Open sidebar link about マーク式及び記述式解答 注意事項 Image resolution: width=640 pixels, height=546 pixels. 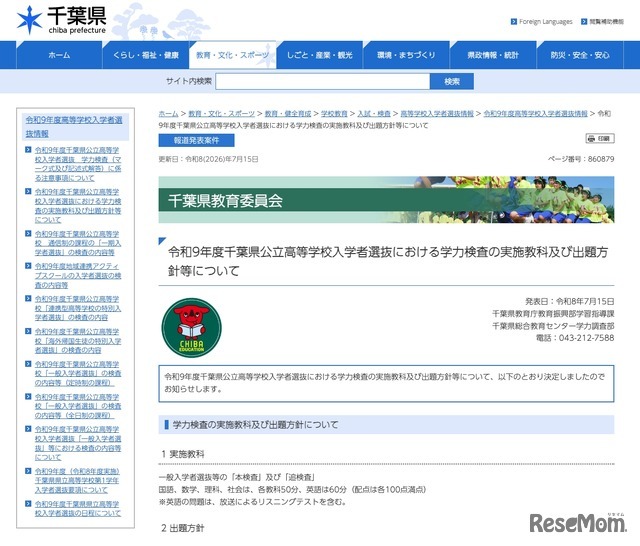coord(78,164)
